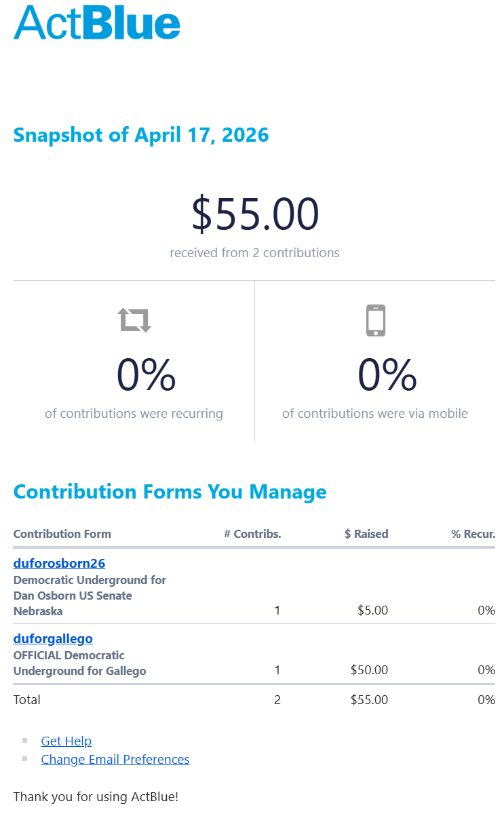Click the recurring contributions arrows icon
This screenshot has width=504, height=816.
134,319
